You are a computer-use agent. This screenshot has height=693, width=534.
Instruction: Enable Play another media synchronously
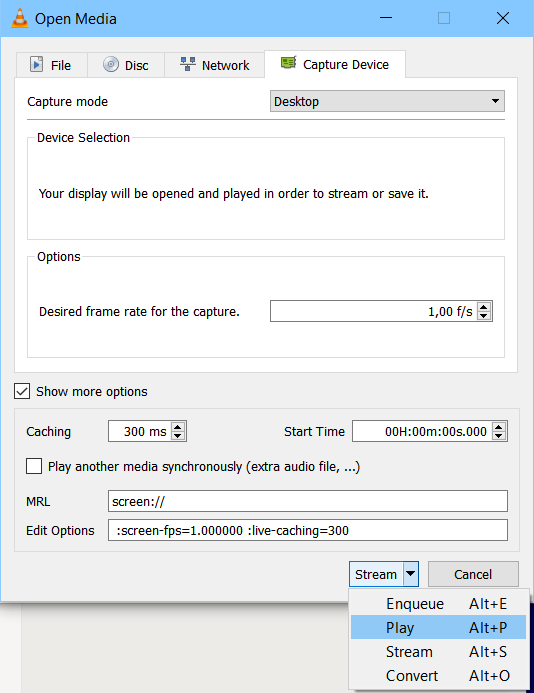(34, 467)
